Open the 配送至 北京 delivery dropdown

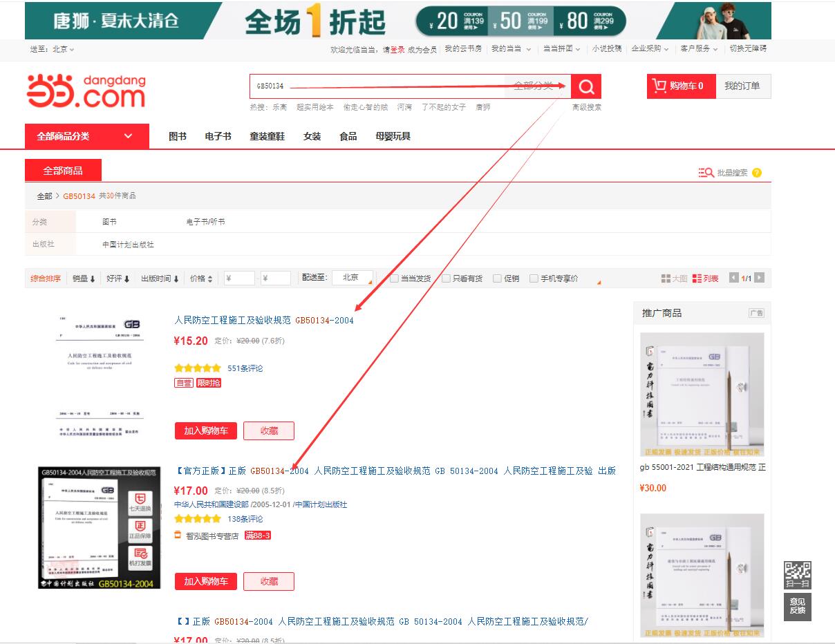[x=353, y=278]
